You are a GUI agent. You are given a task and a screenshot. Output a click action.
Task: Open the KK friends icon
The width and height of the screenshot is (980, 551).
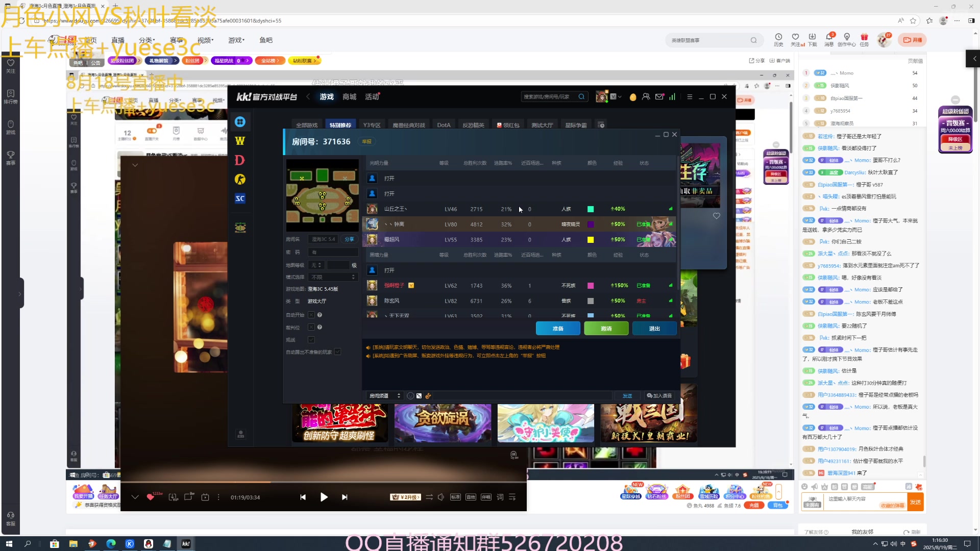click(x=646, y=97)
